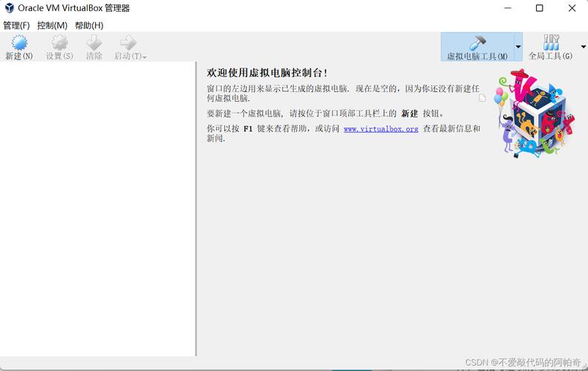588x371 pixels.
Task: Click the VirtualBox mascot cube image
Action: 535,114
